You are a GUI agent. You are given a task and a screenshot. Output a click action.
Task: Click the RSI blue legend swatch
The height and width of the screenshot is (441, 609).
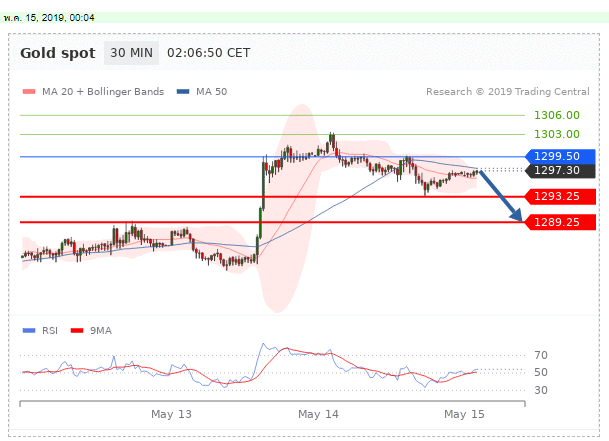point(29,331)
